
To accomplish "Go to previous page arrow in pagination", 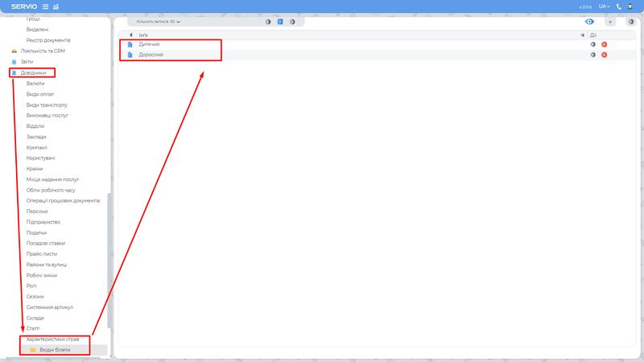I will pyautogui.click(x=268, y=22).
